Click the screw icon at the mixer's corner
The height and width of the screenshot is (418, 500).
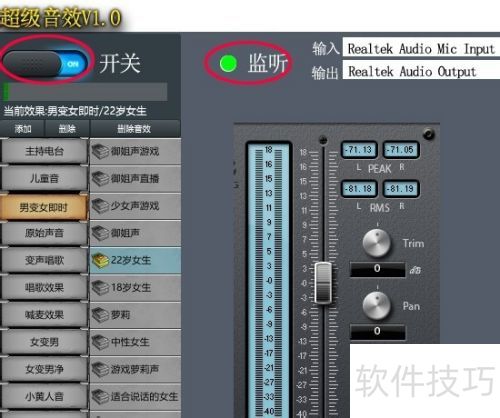(x=428, y=134)
